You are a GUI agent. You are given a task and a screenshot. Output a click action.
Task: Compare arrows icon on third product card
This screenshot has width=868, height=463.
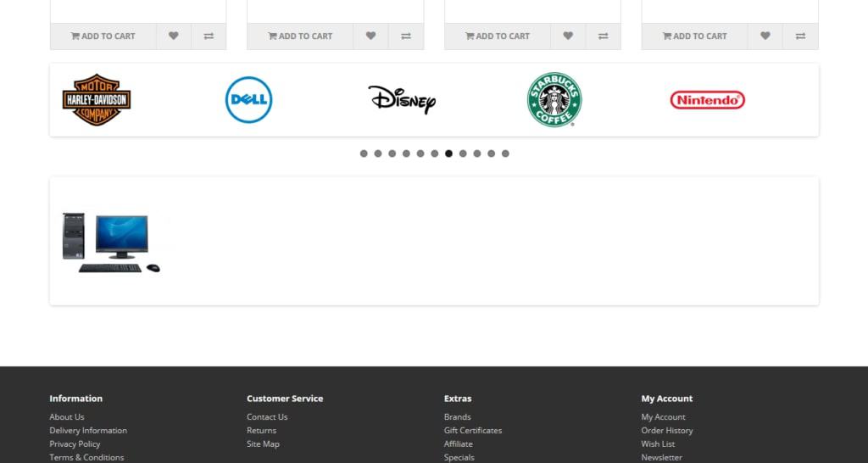point(604,36)
